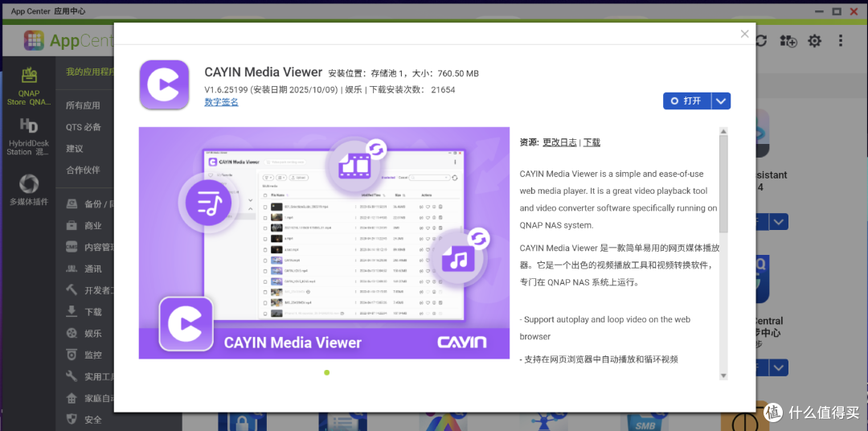The height and width of the screenshot is (431, 868).
Task: Click the manual install app icon
Action: [788, 40]
